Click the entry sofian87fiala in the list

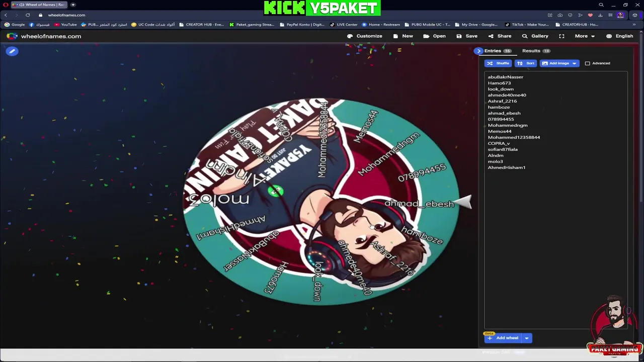click(x=503, y=149)
